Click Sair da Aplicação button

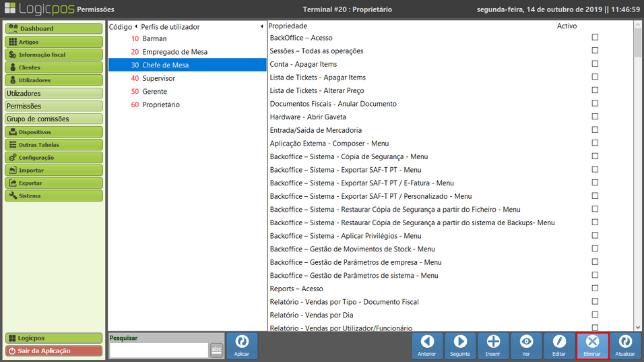pos(54,351)
